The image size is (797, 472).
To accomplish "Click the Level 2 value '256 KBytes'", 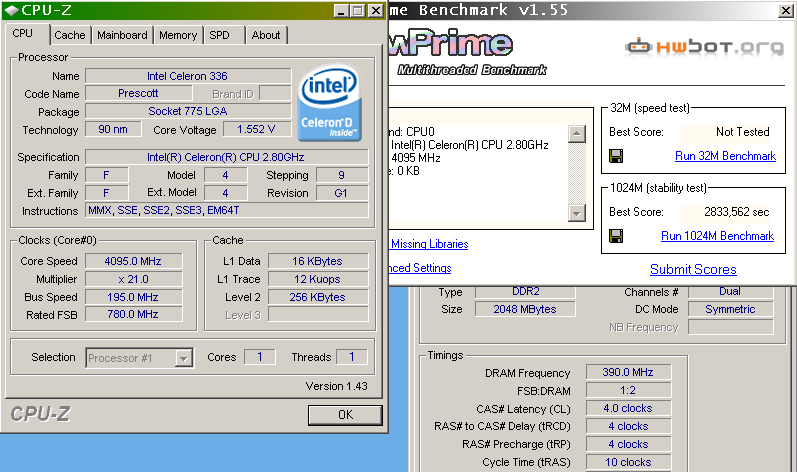I will pos(318,297).
